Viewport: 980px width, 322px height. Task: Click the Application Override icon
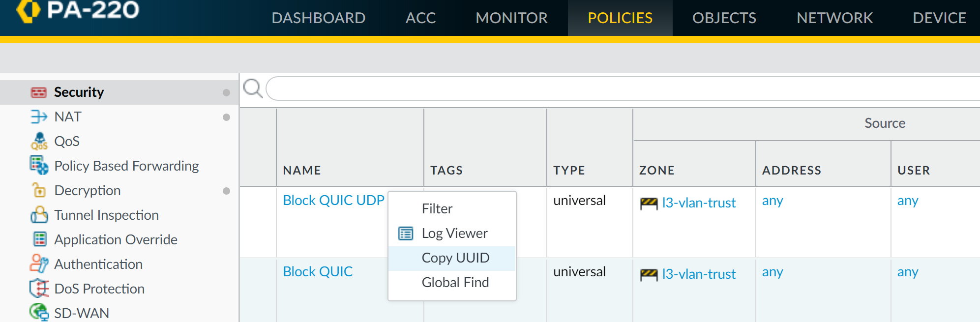(x=39, y=239)
